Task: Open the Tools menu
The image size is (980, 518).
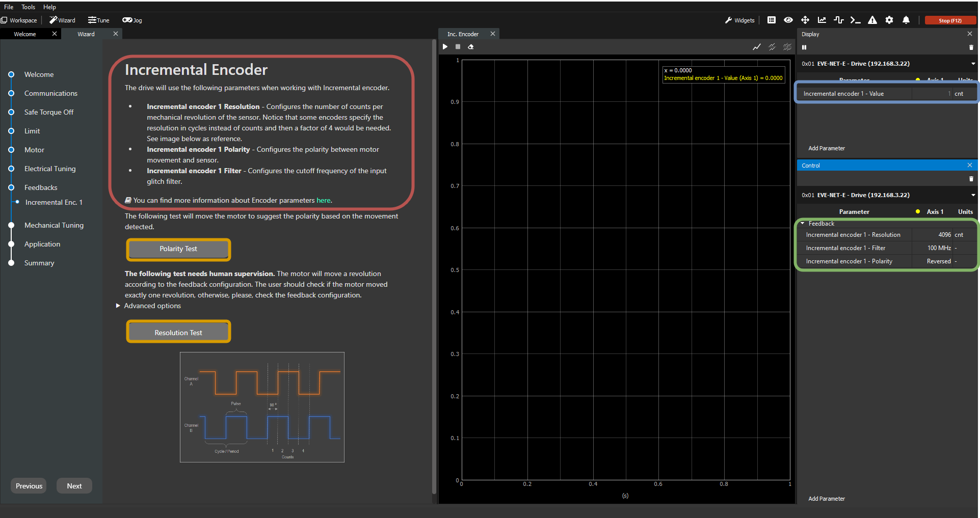Action: pyautogui.click(x=28, y=7)
